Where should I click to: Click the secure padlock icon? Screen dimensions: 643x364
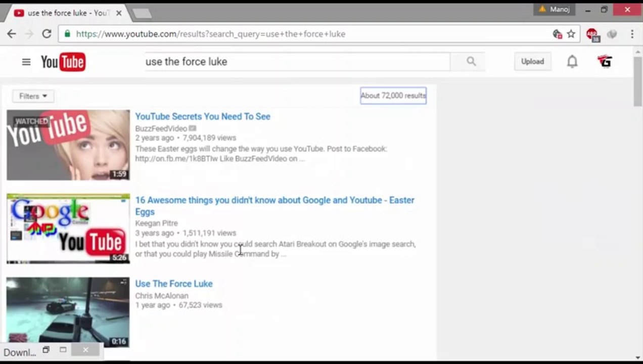pos(67,34)
